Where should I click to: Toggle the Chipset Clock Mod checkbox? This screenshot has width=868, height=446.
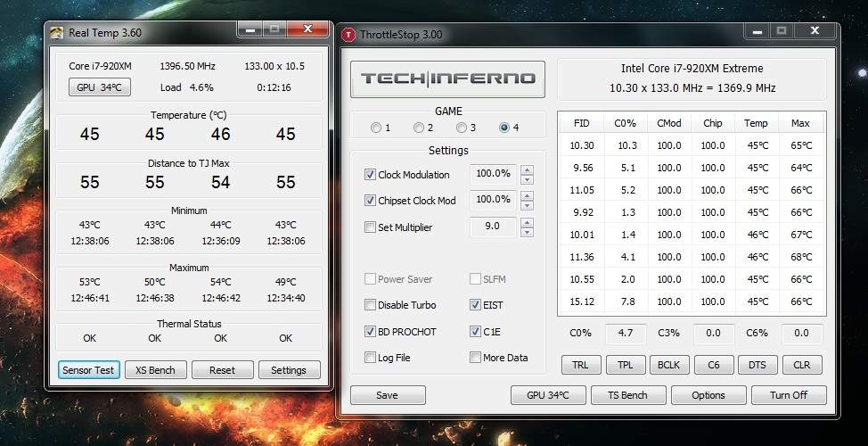coord(370,201)
